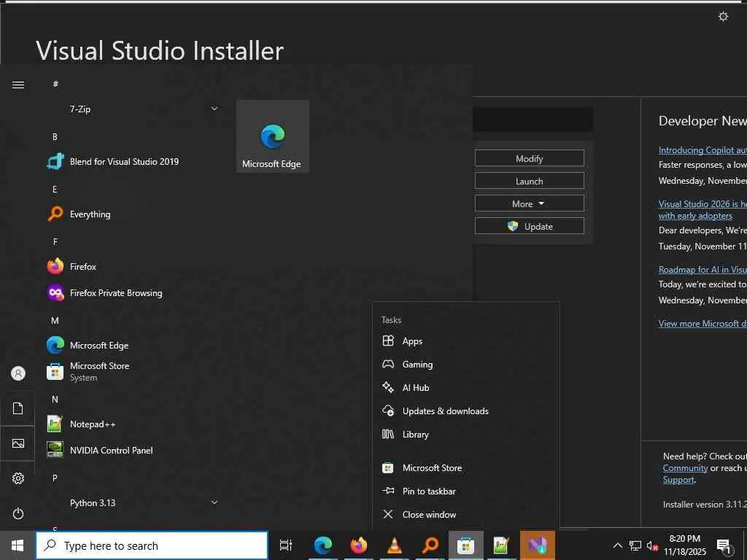
Task: Click the Windows Start button
Action: tap(18, 545)
